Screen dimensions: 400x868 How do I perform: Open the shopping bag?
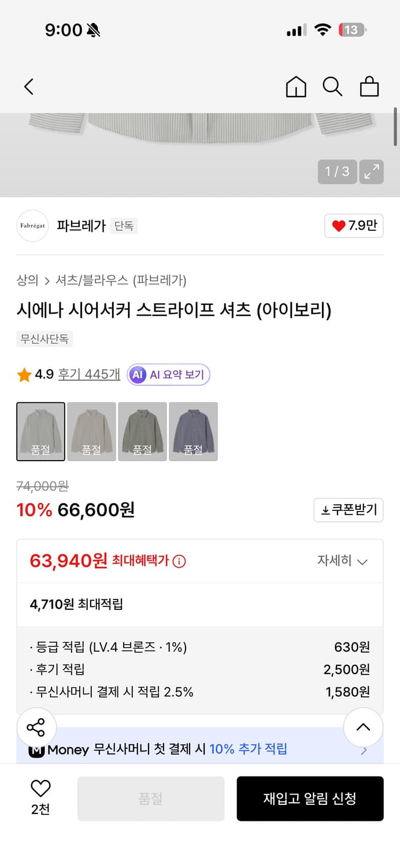(x=369, y=86)
